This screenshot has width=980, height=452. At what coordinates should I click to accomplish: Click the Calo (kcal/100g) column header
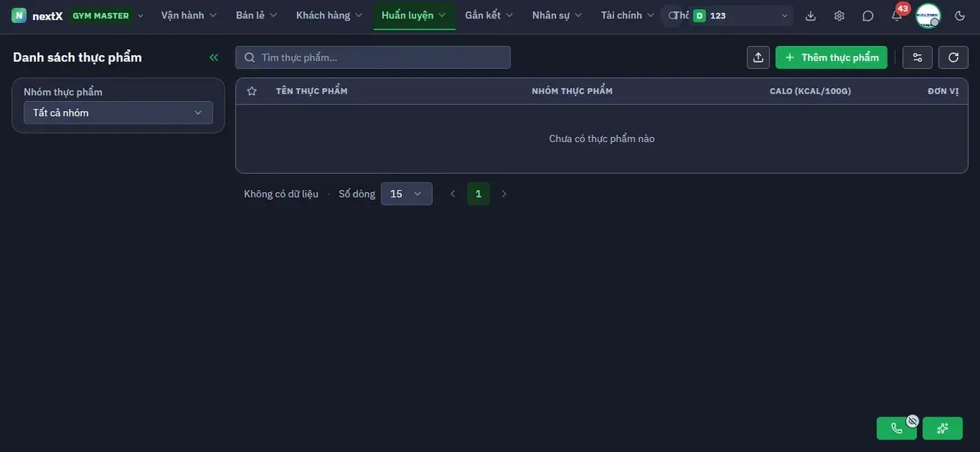pos(810,91)
